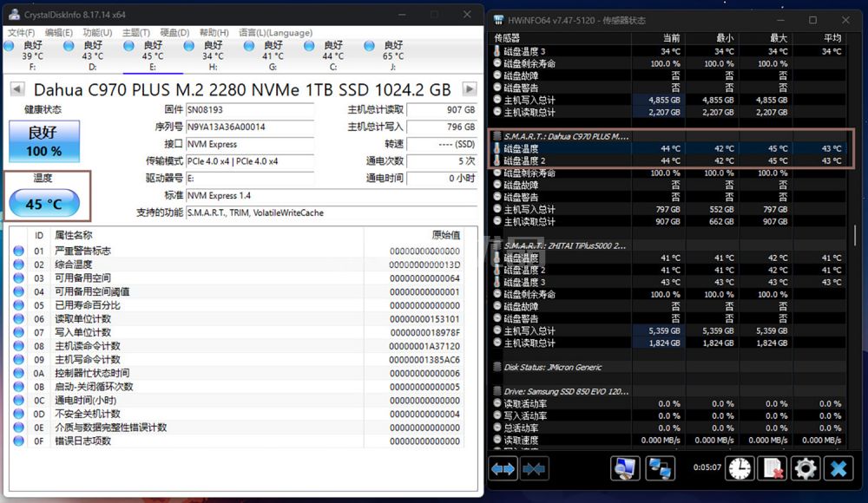Screen dimensions: 868x503
Task: Click the HWiNFO 平均 column header
Action: [x=819, y=37]
